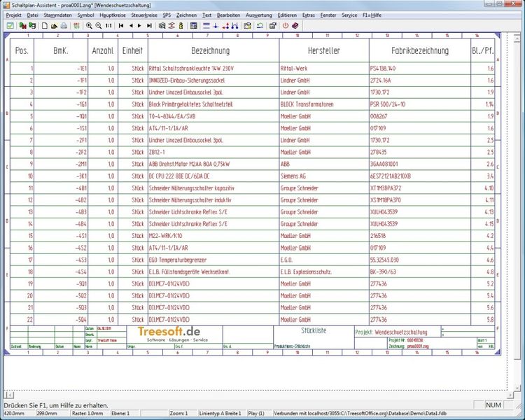Click the green checkmark toolbar icon
525x420 pixels.
pyautogui.click(x=10, y=25)
